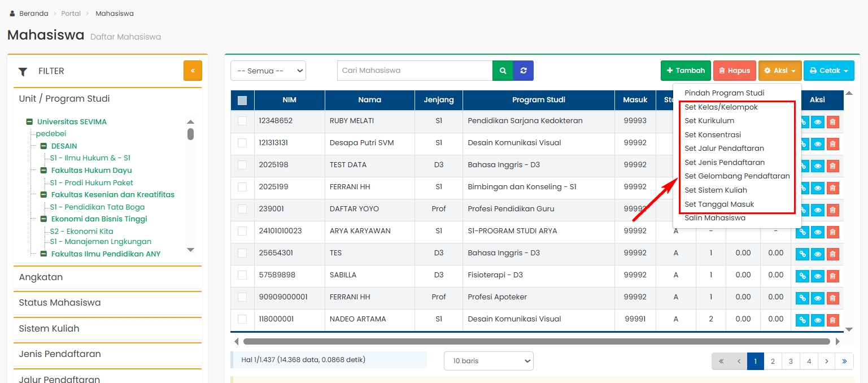Image resolution: width=868 pixels, height=383 pixels.
Task: Open the "10 baris" rows-per-page dropdown
Action: tap(488, 361)
